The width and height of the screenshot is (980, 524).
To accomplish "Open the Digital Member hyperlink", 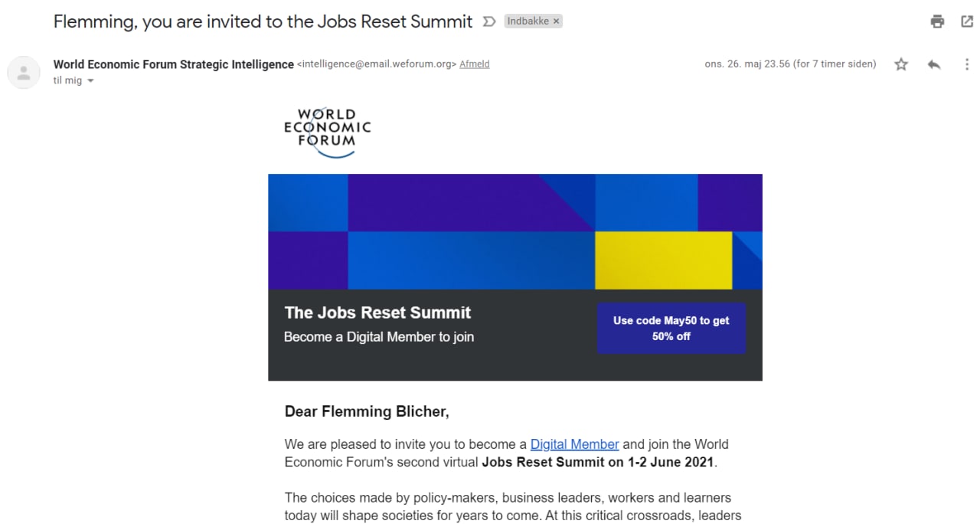I will 574,444.
